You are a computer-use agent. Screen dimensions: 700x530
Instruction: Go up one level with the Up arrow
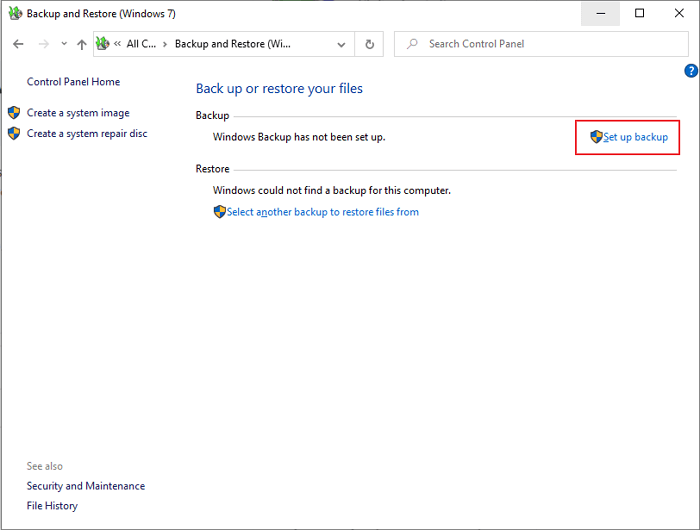click(x=82, y=44)
